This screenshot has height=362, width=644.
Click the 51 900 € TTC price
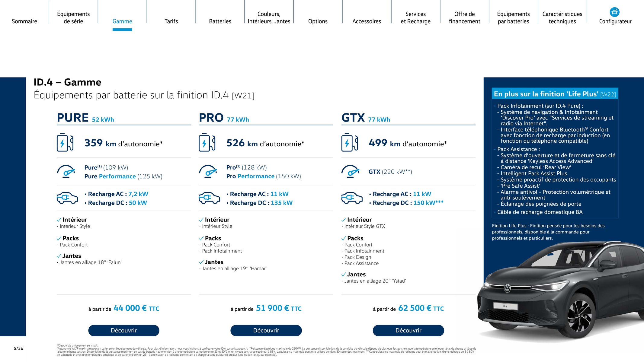click(279, 308)
